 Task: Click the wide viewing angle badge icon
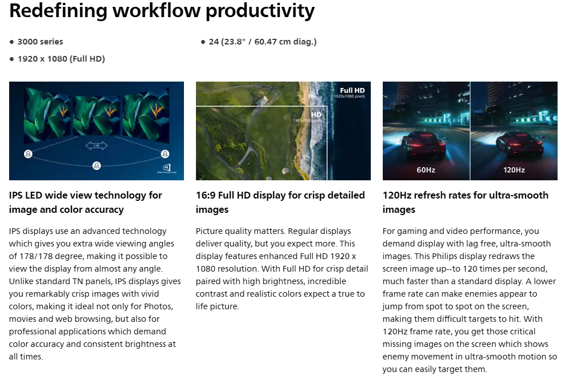166,168
